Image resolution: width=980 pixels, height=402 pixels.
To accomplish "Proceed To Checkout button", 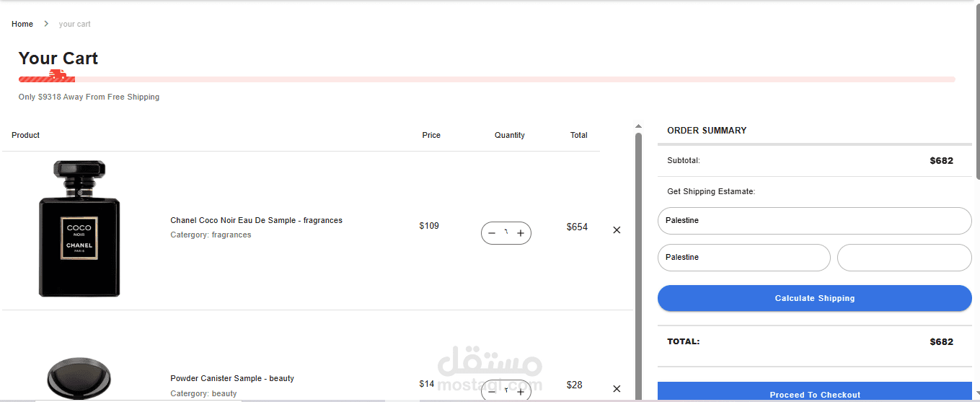I will click(x=815, y=392).
